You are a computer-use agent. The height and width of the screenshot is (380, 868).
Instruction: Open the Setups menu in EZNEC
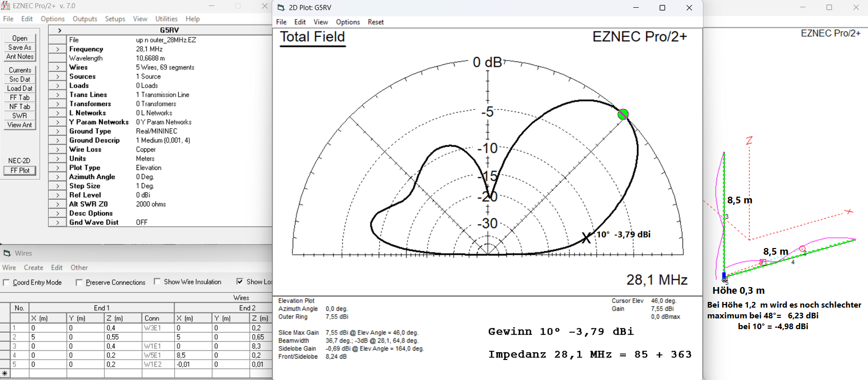115,19
